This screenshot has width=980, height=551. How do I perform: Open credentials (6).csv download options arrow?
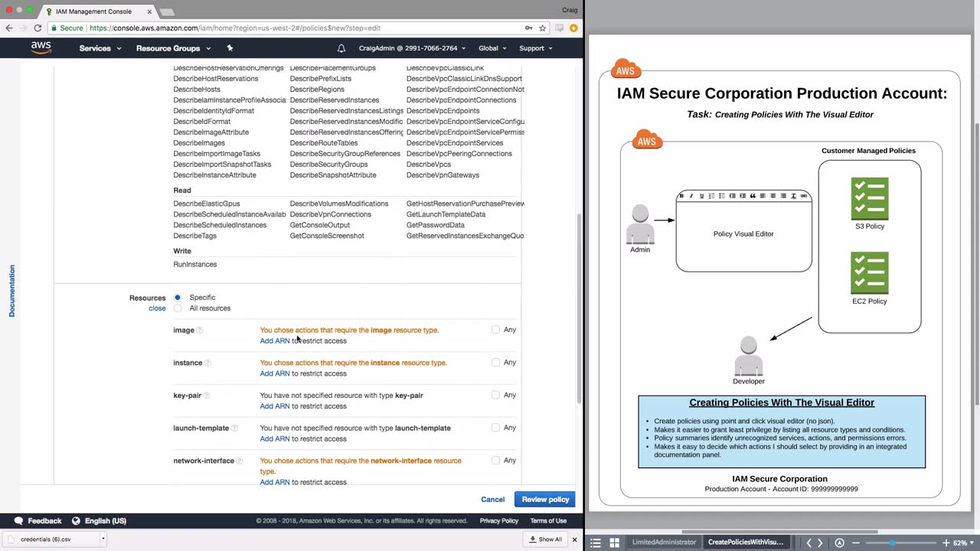(103, 539)
